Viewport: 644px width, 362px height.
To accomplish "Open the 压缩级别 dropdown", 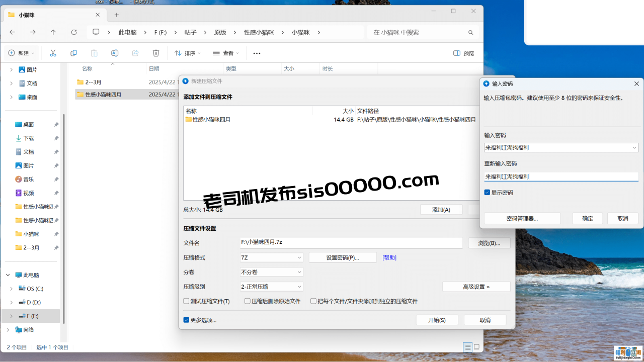I will coord(272,287).
